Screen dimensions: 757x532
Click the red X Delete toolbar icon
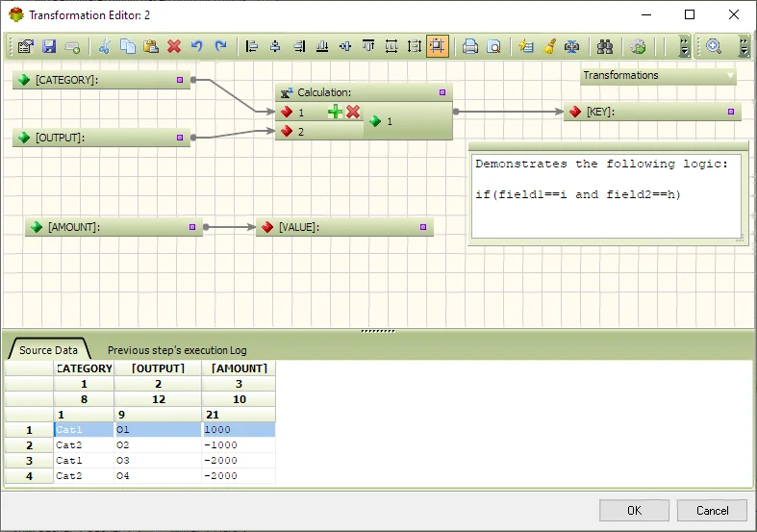[174, 46]
